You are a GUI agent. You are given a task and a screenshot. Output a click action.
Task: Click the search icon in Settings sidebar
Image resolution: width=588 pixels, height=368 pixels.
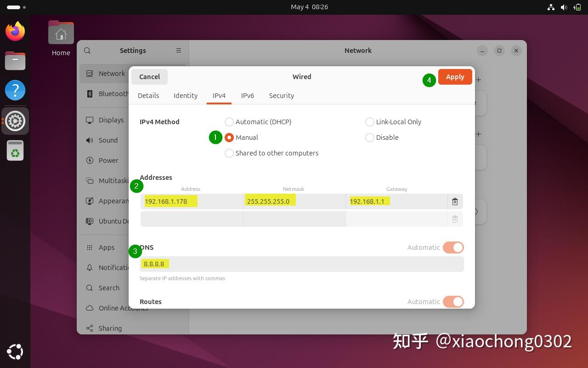click(87, 50)
